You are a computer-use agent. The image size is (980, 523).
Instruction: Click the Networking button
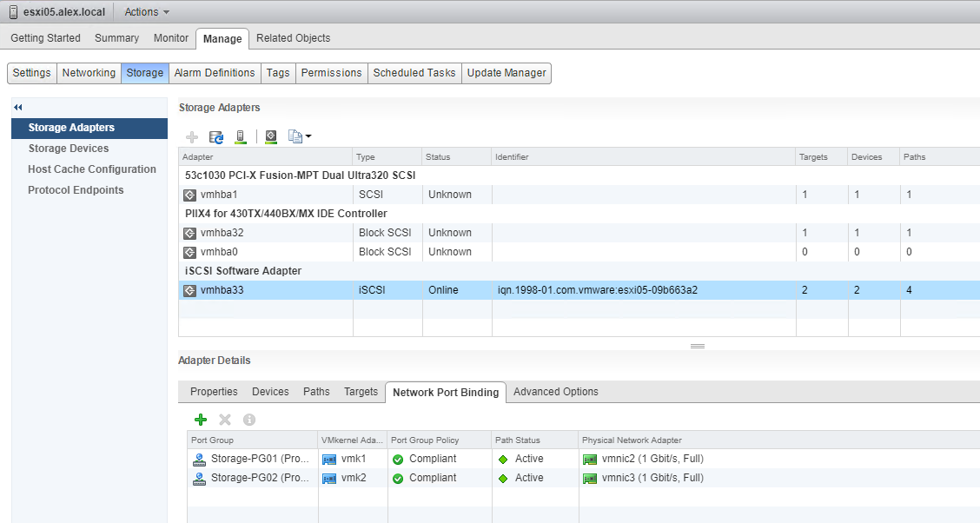point(89,73)
